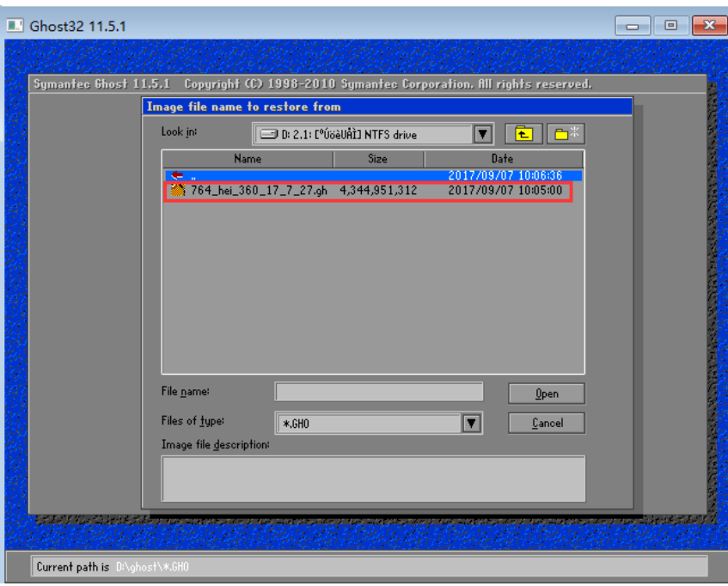Click the drive icon in Look in box
728x586 pixels.
[x=268, y=135]
